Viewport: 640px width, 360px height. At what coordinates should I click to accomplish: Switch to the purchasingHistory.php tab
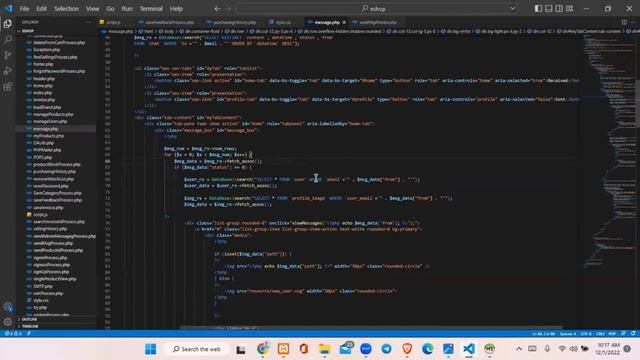pyautogui.click(x=234, y=22)
